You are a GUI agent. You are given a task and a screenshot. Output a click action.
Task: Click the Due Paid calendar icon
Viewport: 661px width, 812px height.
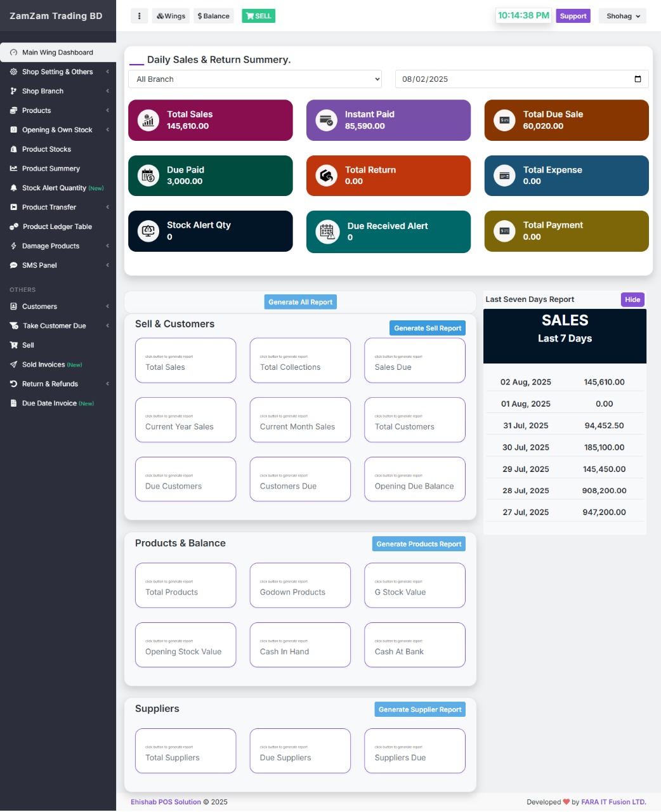148,176
